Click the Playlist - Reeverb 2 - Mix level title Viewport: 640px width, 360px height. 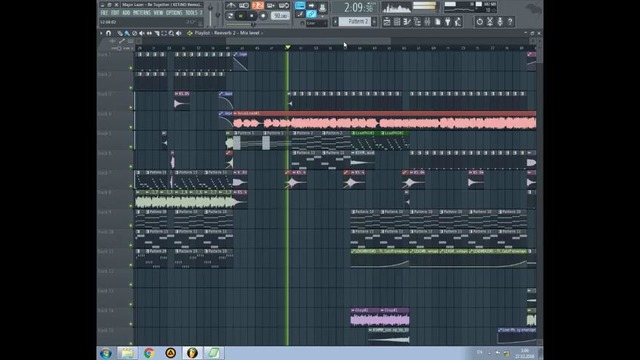[227, 33]
